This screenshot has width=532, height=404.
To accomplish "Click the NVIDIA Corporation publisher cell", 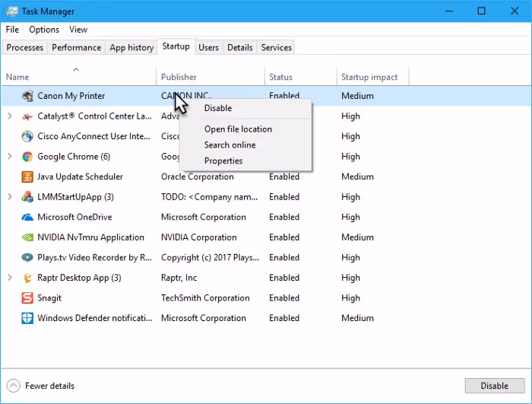I will click(x=199, y=237).
